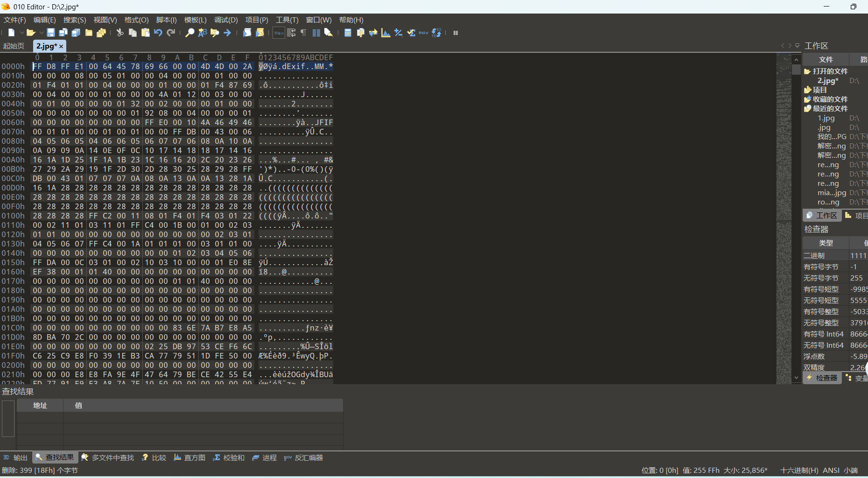The height and width of the screenshot is (478, 868).
Task: Click the Save As toolbar icon
Action: (x=63, y=33)
